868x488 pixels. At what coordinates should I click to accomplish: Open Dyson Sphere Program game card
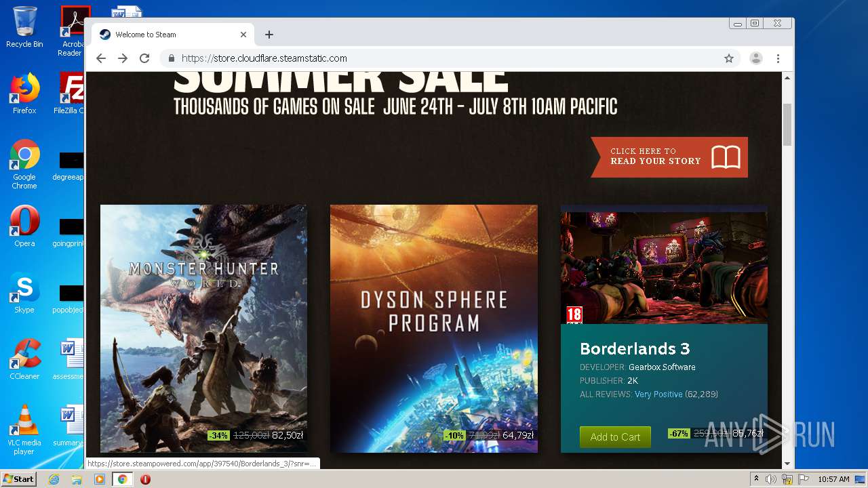tap(434, 329)
